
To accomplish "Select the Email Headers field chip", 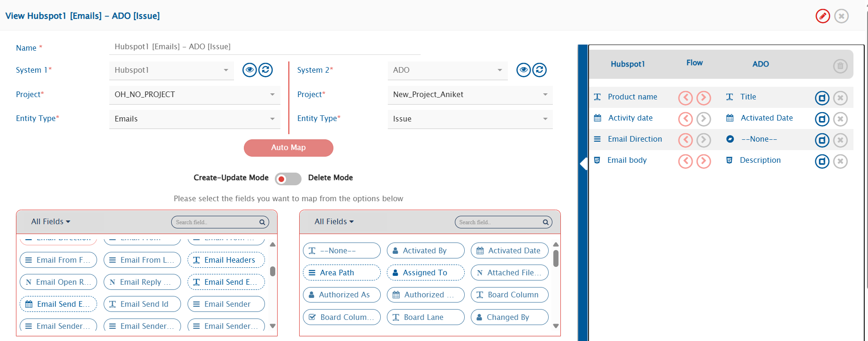I will 226,260.
